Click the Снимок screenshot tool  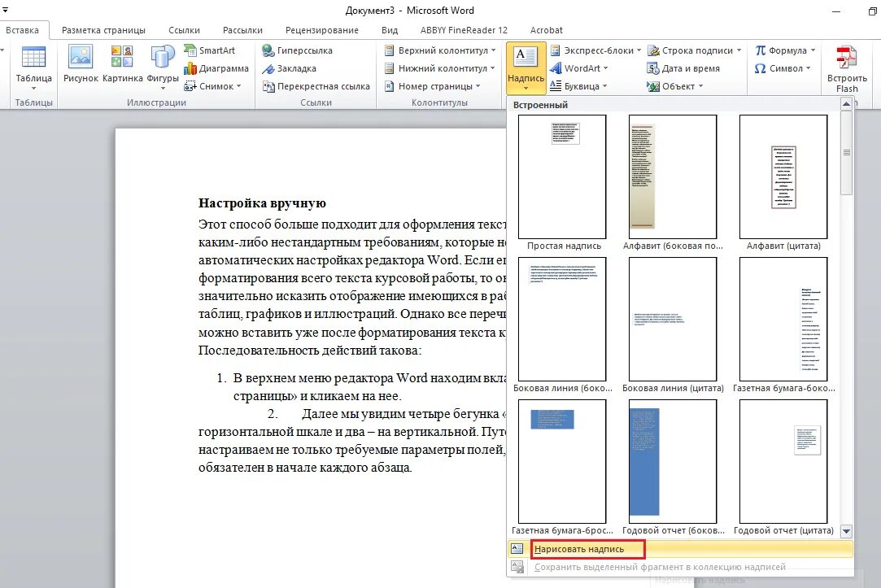[x=212, y=86]
